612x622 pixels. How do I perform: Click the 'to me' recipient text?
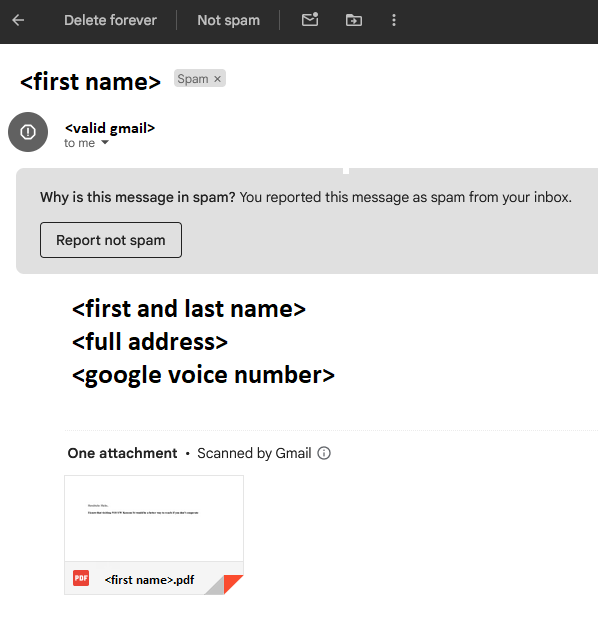pyautogui.click(x=79, y=143)
